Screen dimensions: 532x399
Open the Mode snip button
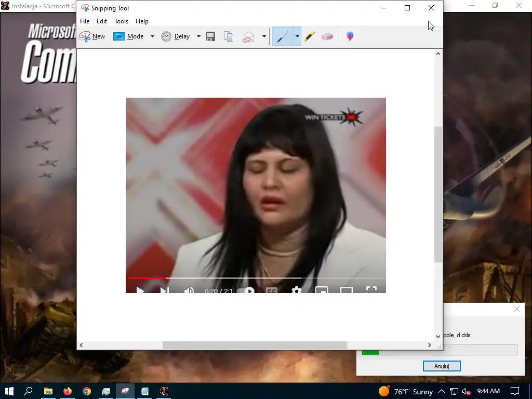129,36
